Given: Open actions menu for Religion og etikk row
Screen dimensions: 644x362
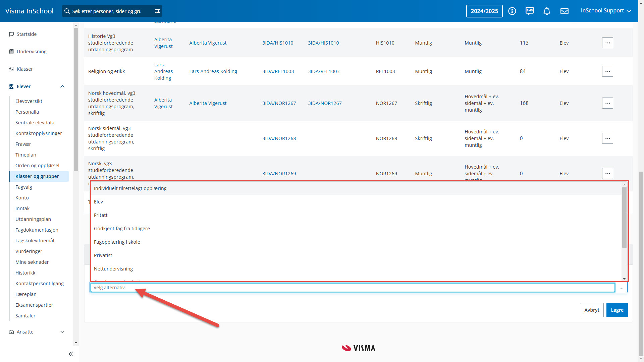Looking at the screenshot, I should pos(607,71).
